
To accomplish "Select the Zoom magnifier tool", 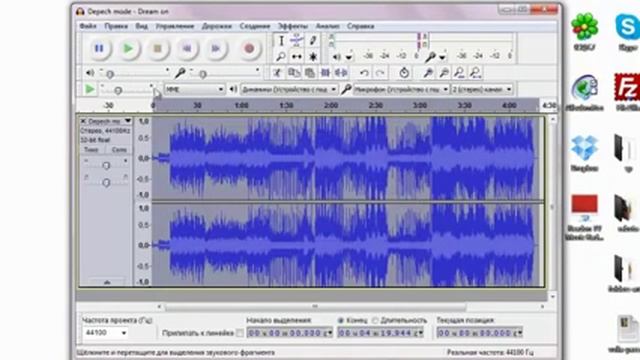I will pyautogui.click(x=281, y=56).
